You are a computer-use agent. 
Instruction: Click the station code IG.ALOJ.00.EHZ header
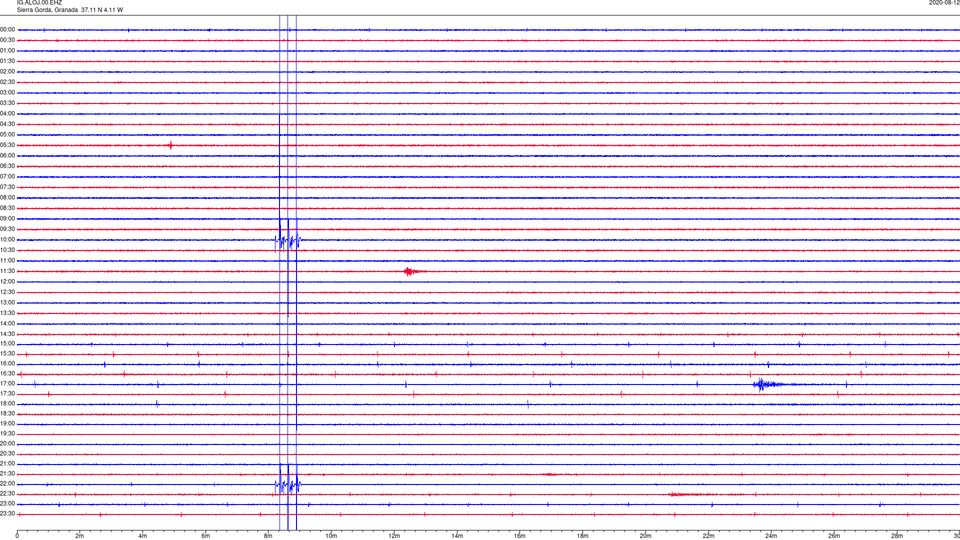point(39,3)
